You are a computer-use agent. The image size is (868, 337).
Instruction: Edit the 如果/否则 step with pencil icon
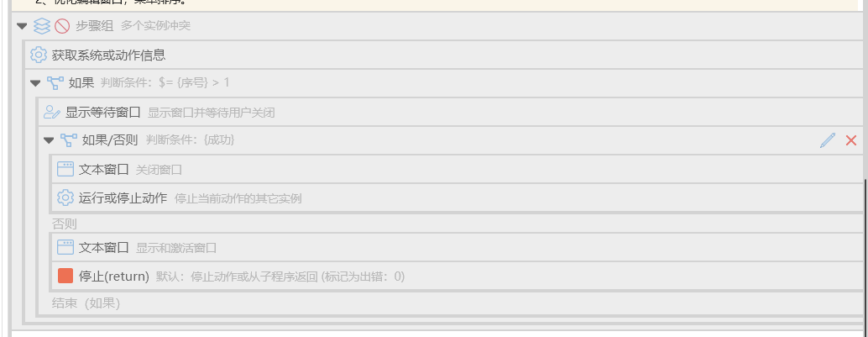pyautogui.click(x=828, y=140)
